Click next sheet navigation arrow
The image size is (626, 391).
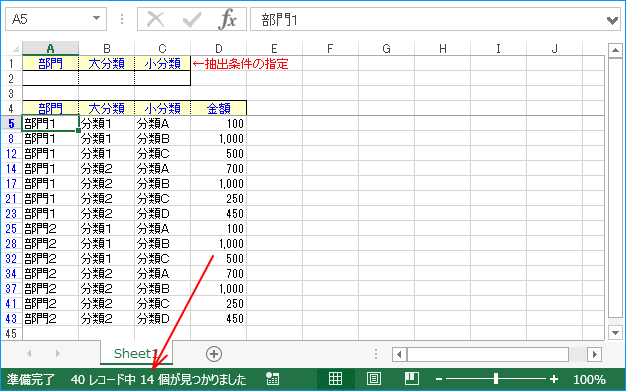coord(58,353)
